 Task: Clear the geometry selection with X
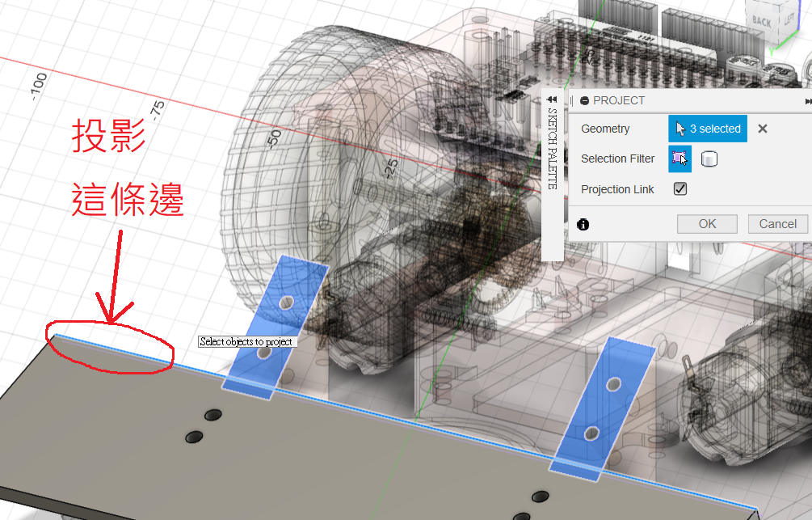[762, 129]
